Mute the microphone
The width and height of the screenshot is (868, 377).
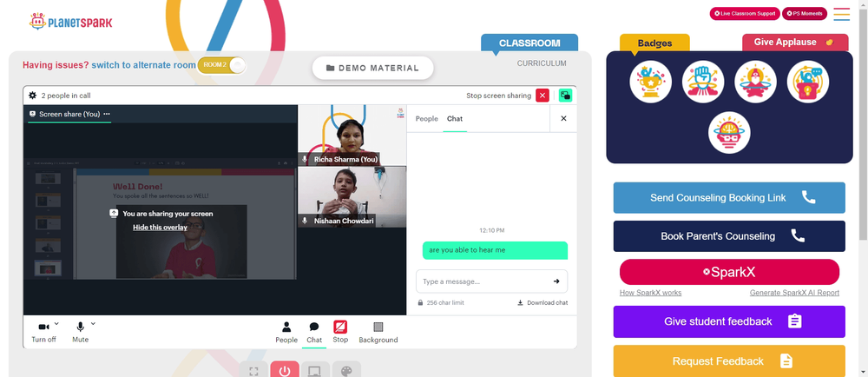tap(80, 332)
